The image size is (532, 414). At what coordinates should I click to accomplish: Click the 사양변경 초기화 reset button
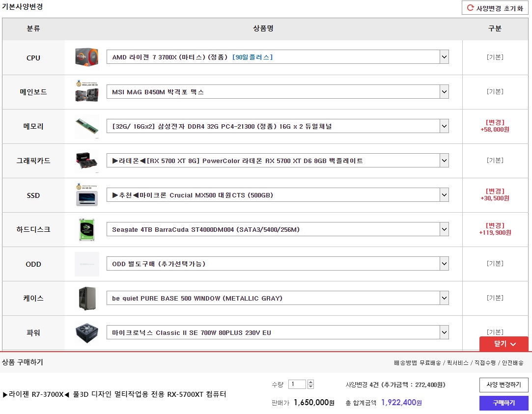tap(495, 8)
